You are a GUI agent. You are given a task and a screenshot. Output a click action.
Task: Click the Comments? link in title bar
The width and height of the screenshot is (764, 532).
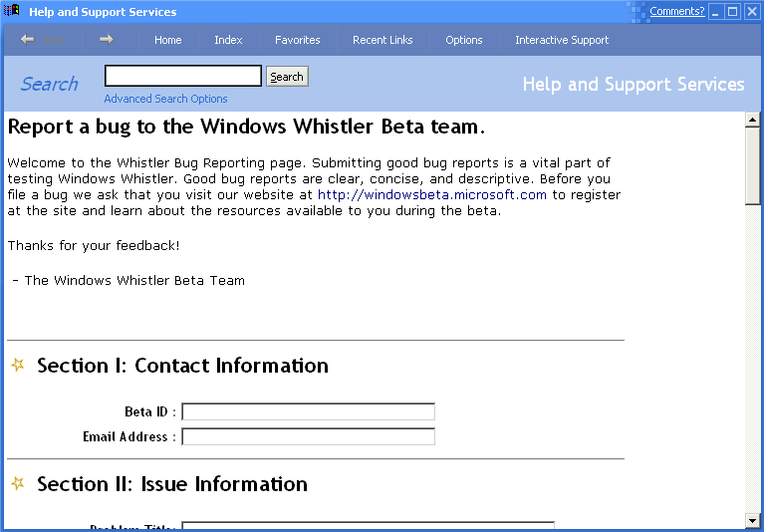(x=676, y=11)
